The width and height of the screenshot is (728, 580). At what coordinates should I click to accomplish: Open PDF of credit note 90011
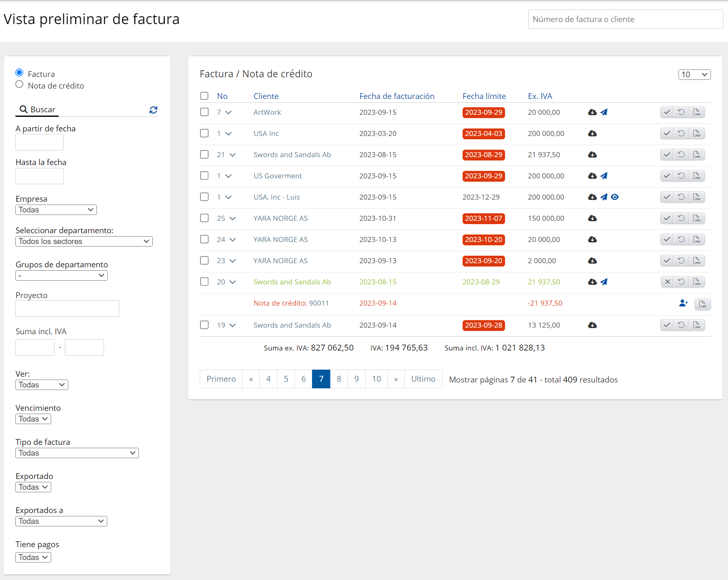tap(702, 304)
